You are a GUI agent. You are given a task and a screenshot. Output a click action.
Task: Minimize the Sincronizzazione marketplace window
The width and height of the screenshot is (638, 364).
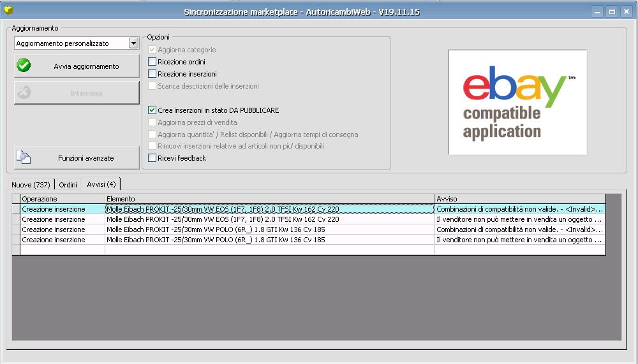point(597,12)
